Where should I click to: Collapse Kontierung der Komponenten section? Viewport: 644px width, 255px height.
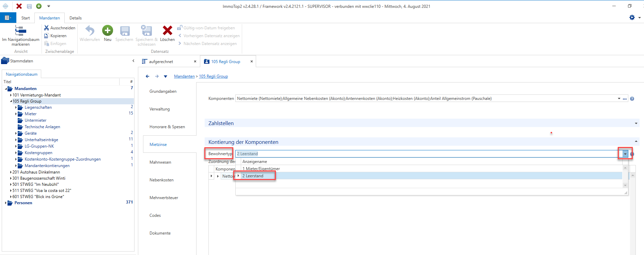[636, 141]
